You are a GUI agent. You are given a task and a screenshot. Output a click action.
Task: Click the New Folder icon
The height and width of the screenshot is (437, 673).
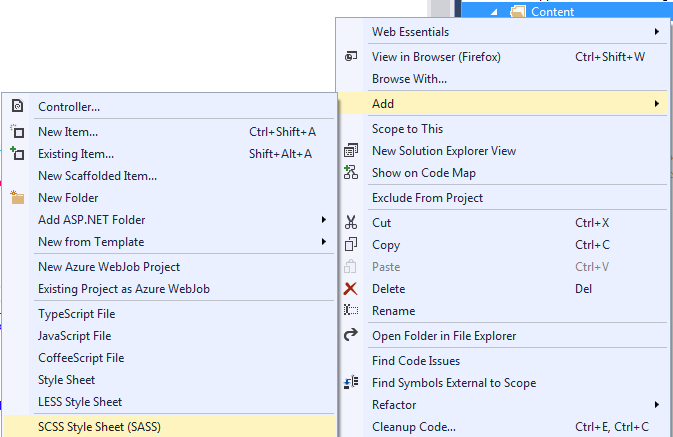point(17,197)
